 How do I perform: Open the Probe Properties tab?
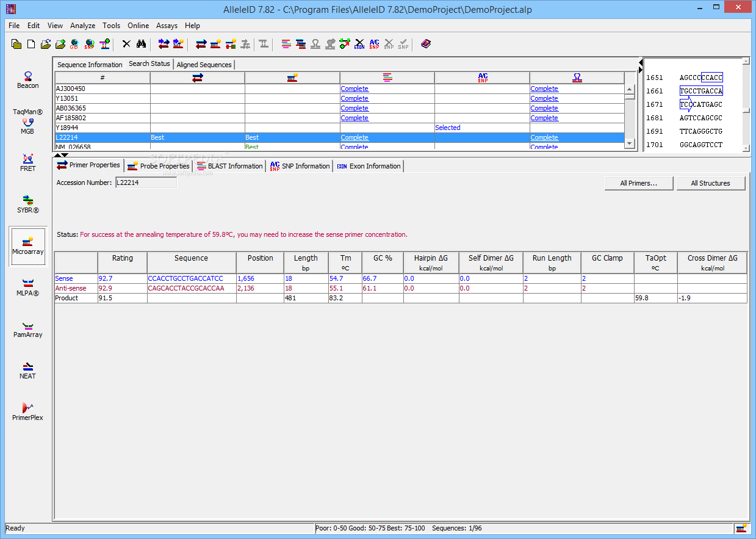click(x=159, y=166)
